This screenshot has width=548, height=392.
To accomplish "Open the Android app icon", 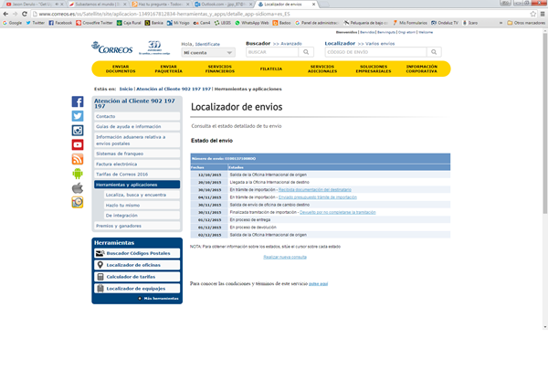I will [x=78, y=174].
